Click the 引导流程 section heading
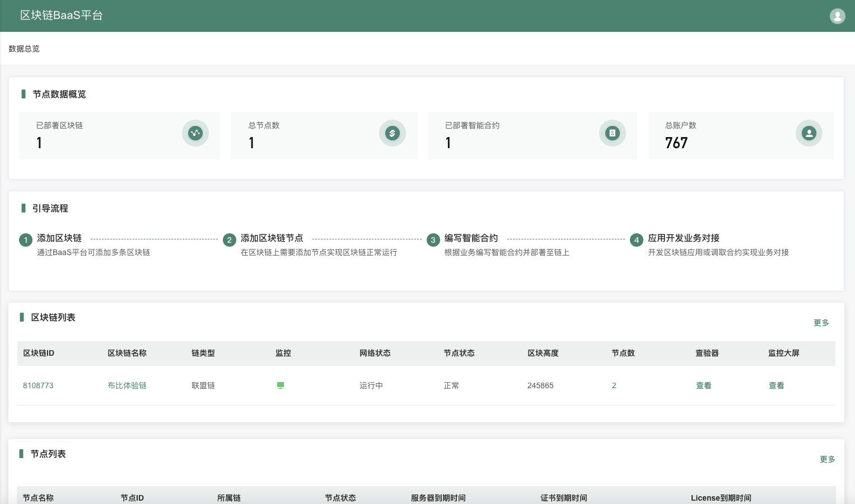This screenshot has width=855, height=504. tap(50, 208)
